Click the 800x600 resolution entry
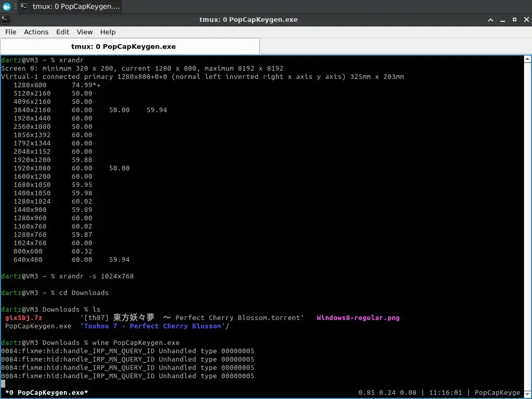Screen dimensions: 532x399 tap(28, 251)
